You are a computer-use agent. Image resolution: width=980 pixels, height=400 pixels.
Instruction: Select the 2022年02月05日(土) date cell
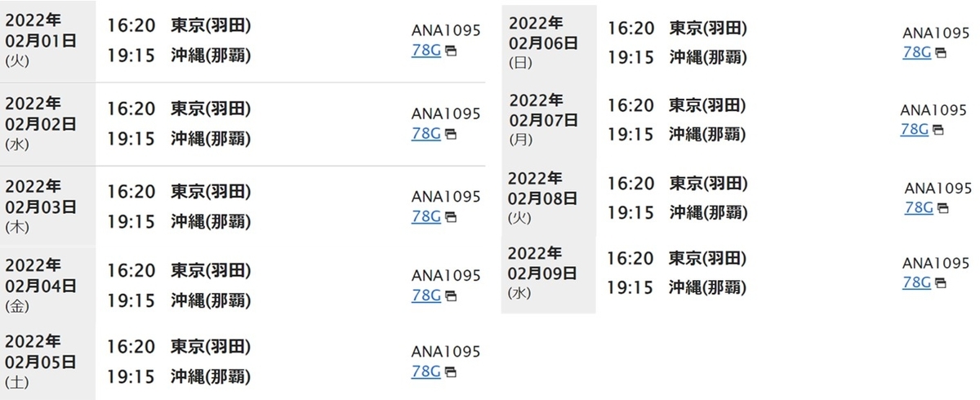[x=47, y=362]
